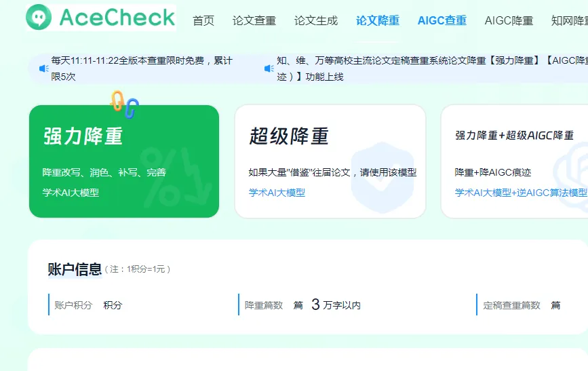Click speaker icon beside free check notice
The image size is (588, 371).
(x=44, y=69)
